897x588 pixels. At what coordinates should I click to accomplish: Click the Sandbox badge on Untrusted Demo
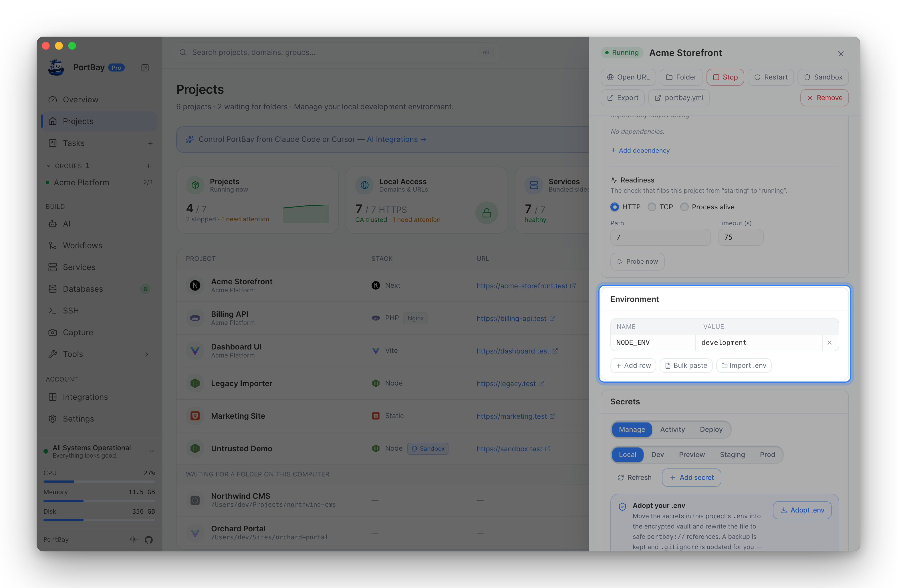428,448
